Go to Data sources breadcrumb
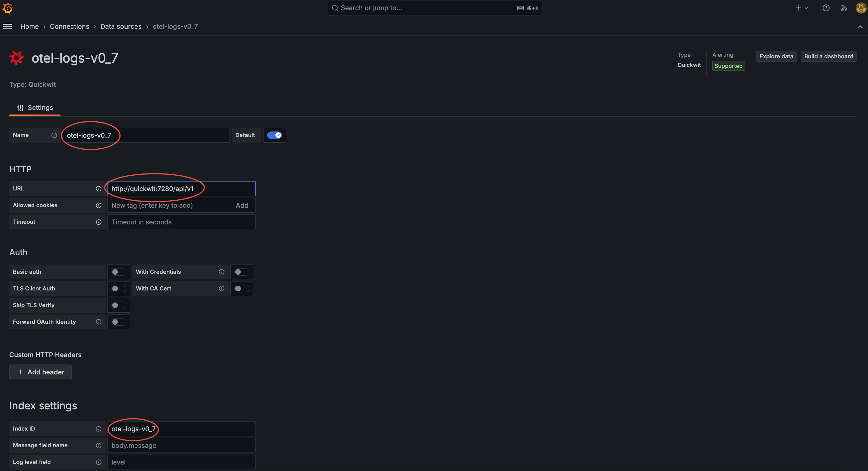The image size is (868, 471). click(x=121, y=27)
